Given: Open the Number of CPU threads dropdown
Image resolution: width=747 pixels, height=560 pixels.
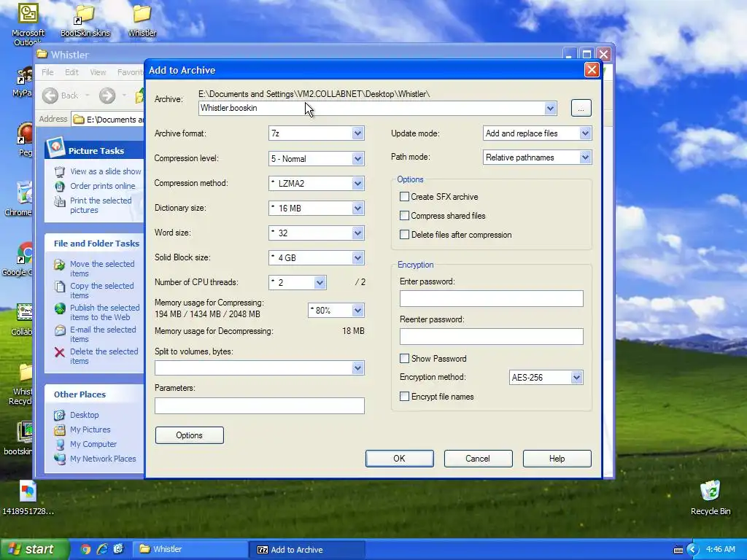Looking at the screenshot, I should tap(320, 282).
